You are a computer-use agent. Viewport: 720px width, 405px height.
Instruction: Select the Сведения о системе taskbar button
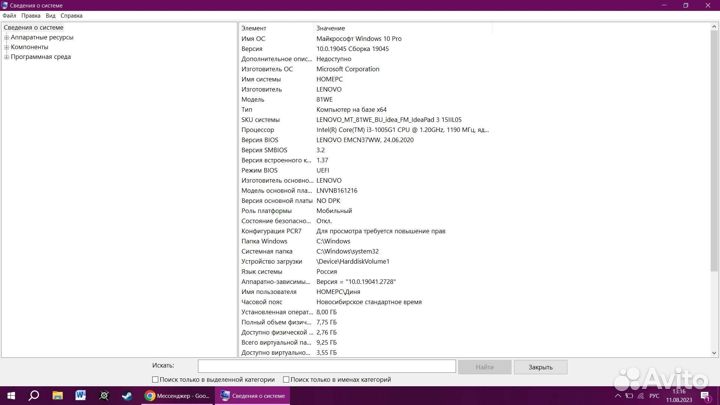pyautogui.click(x=253, y=396)
